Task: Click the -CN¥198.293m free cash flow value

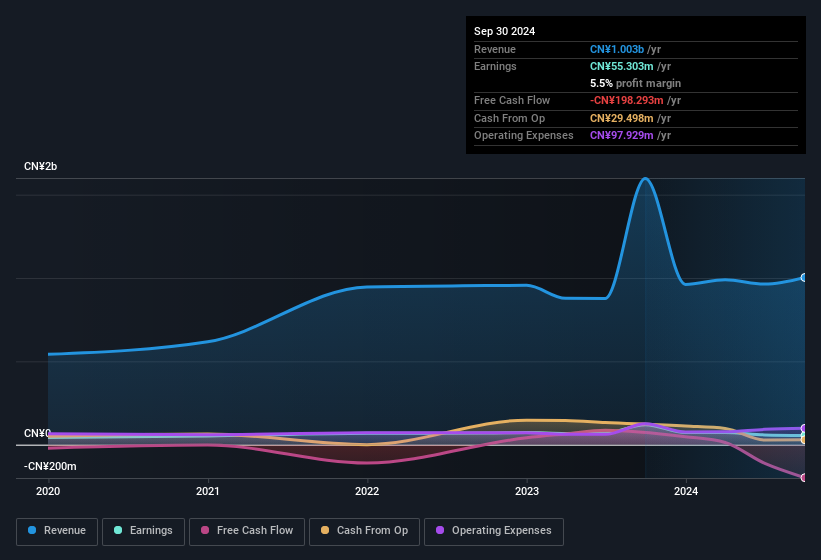Action: (x=627, y=100)
